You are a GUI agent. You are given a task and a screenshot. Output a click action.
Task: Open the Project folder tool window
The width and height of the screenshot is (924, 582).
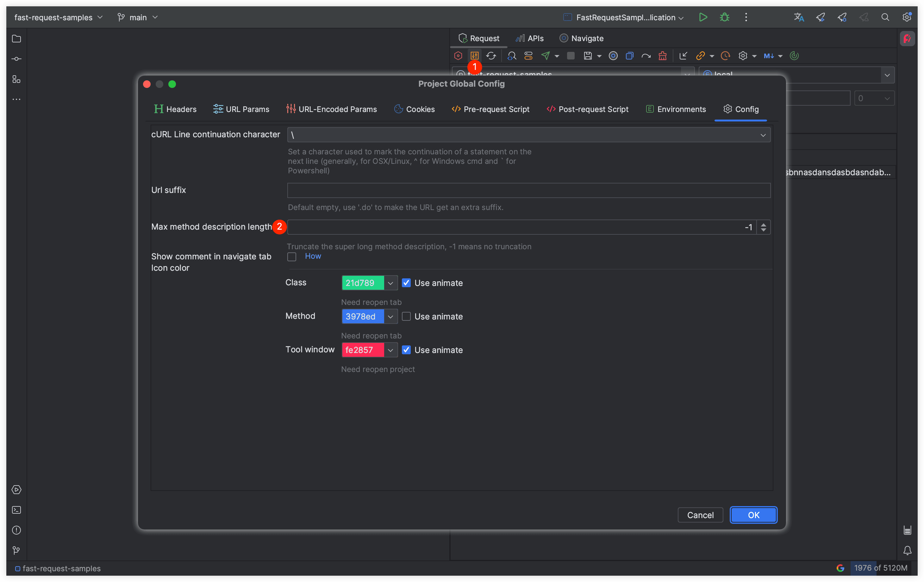point(16,39)
